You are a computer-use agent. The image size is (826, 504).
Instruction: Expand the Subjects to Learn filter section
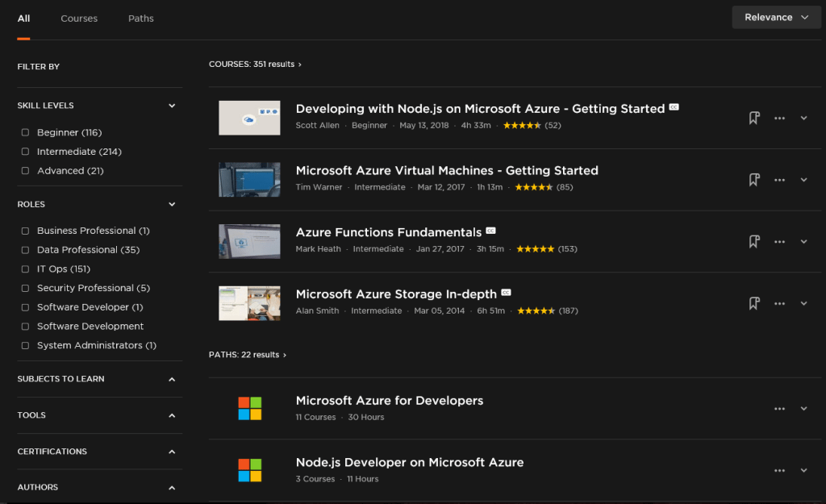(x=172, y=379)
